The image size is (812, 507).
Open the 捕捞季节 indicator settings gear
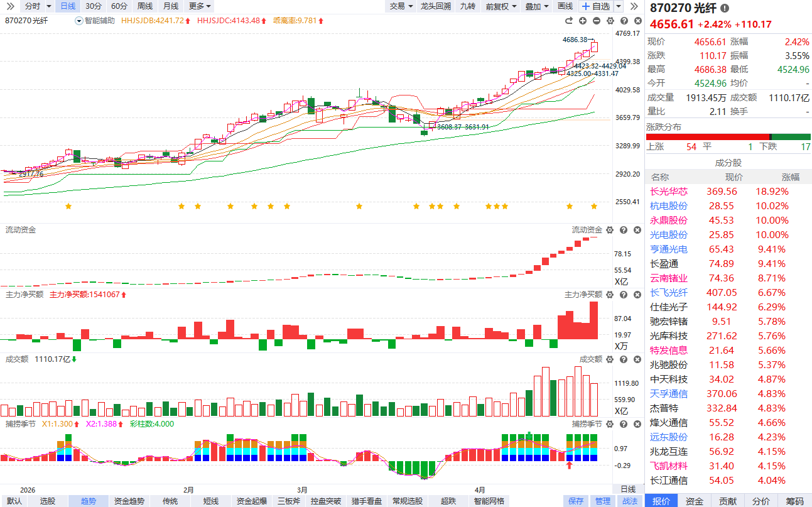click(610, 424)
